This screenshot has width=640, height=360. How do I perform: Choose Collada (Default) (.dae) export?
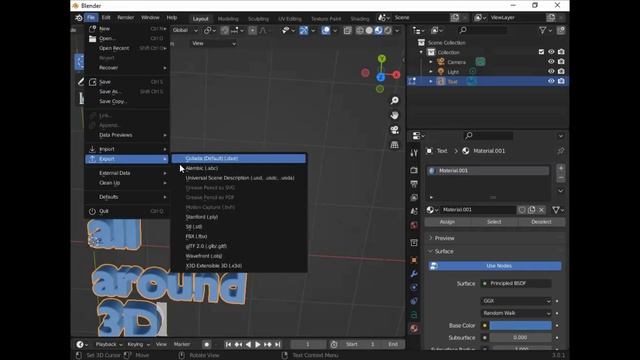[238, 158]
